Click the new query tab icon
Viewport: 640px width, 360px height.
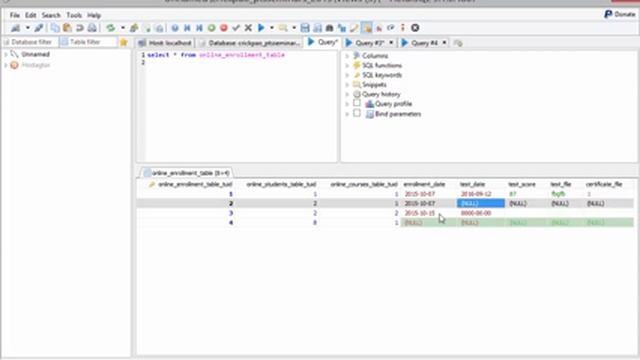click(x=458, y=43)
